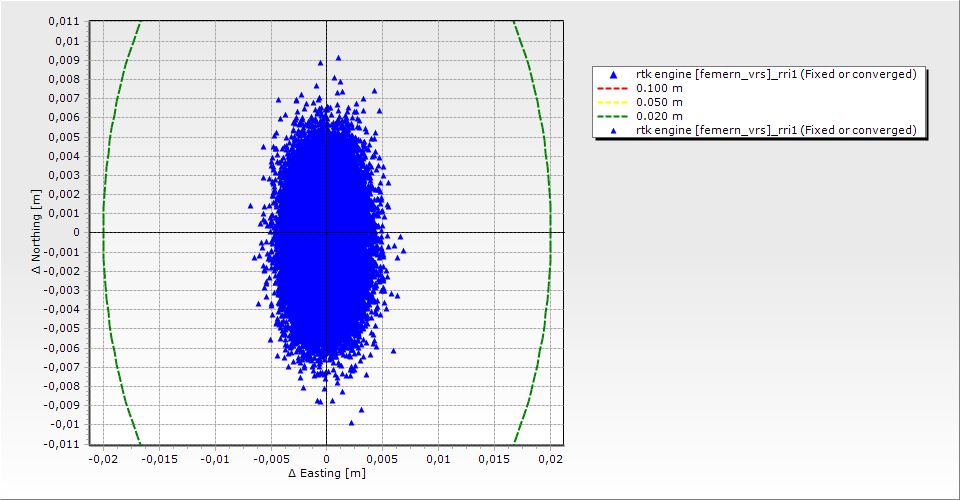960x500 pixels.
Task: Click the origin where the zero axes cross
Action: coord(326,232)
